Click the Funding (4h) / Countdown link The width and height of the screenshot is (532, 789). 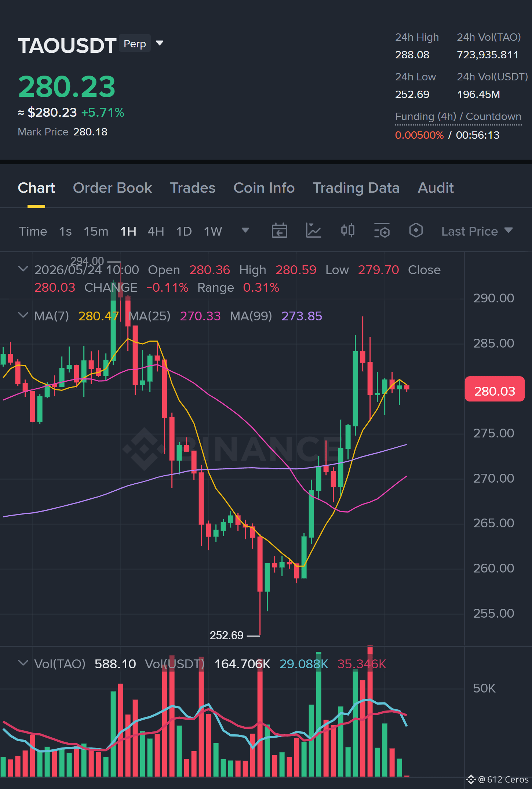(x=458, y=117)
